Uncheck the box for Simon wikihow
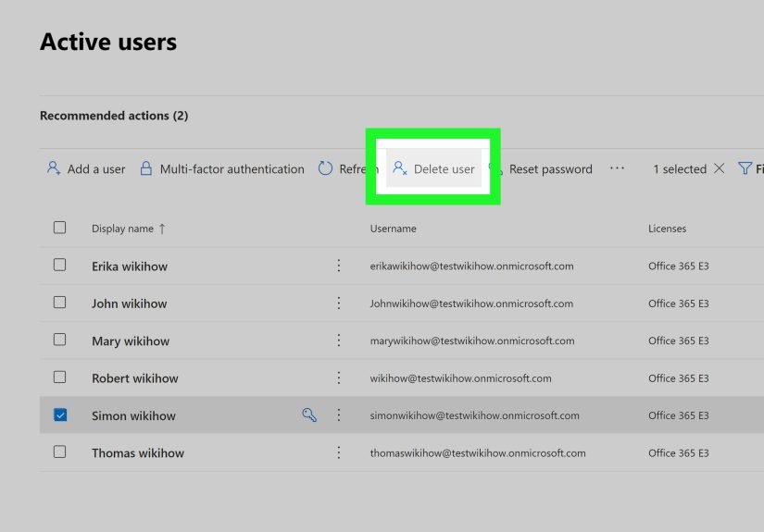This screenshot has height=532, width=764. click(60, 414)
